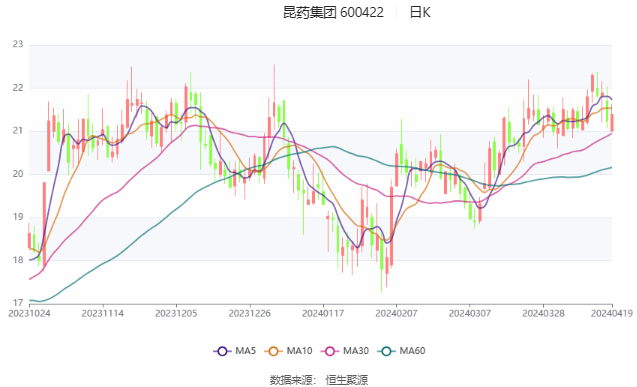Viewport: 637px width, 387px height.
Task: Click the x-axis date 20231114
Action: click(x=103, y=314)
